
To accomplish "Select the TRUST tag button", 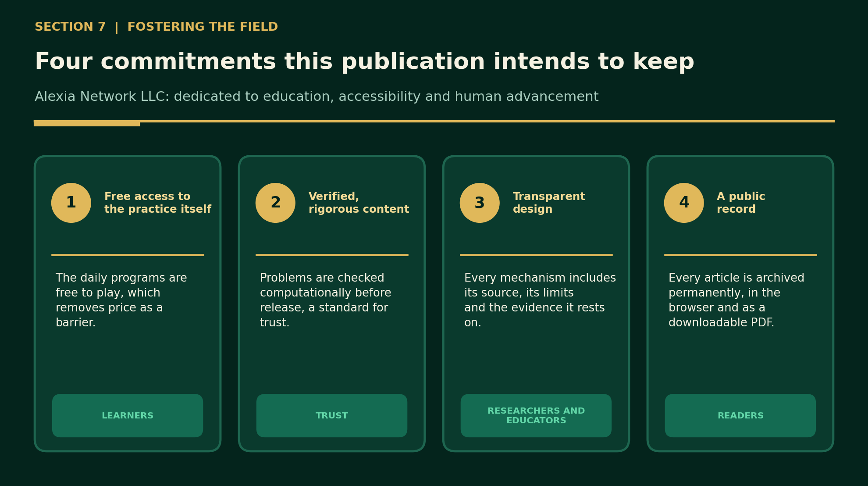I will pos(332,415).
